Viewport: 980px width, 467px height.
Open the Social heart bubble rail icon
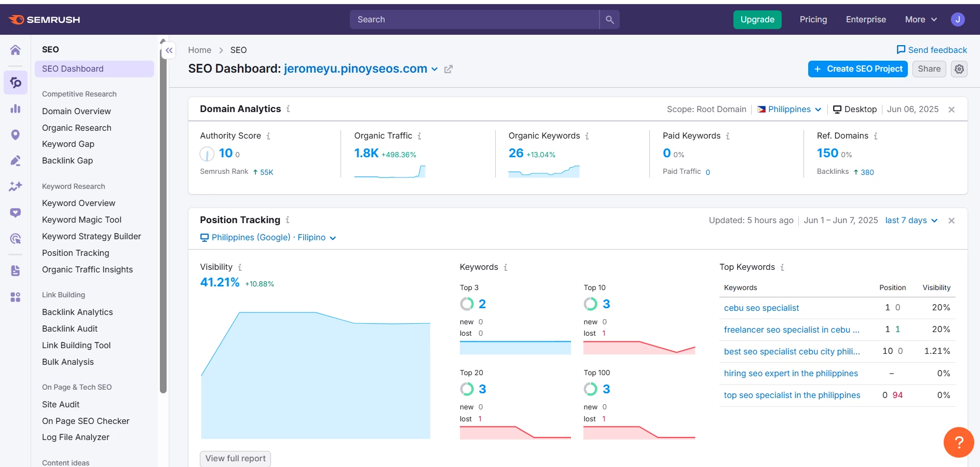pos(16,213)
